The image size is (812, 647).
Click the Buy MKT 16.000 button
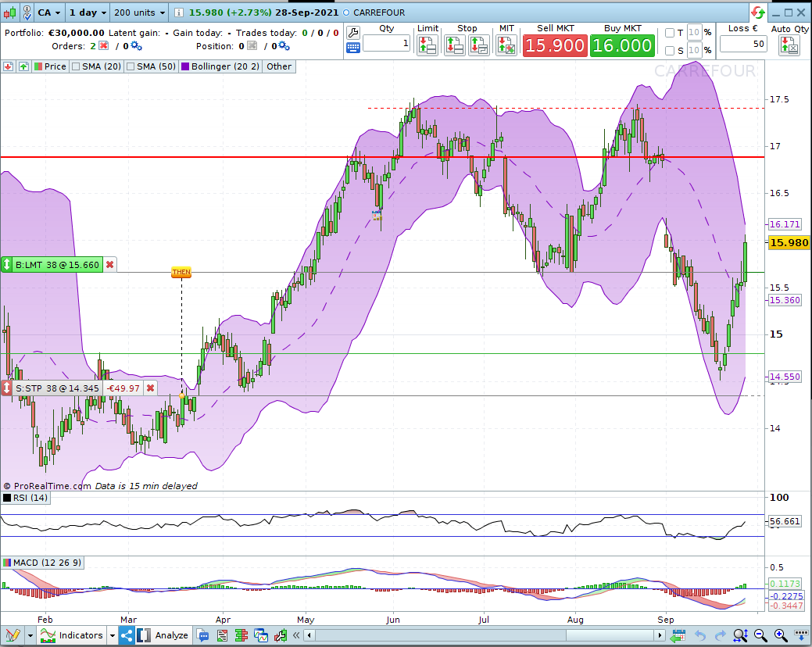[622, 45]
